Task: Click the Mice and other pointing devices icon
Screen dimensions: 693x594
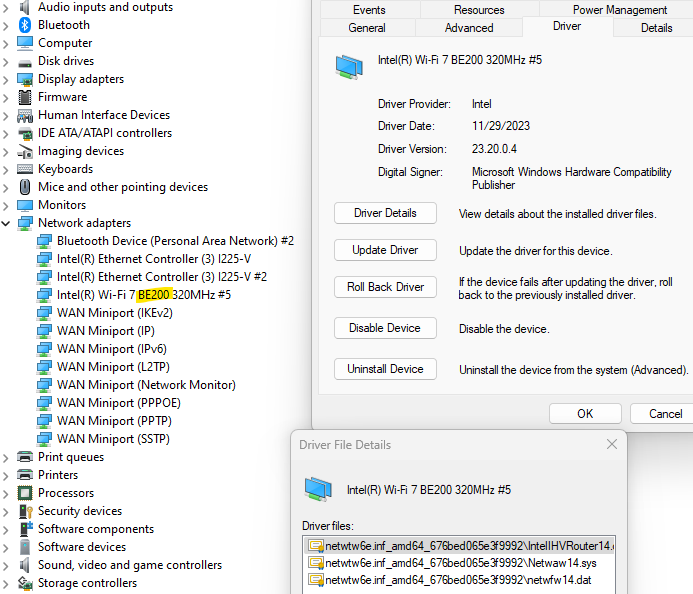Action: pyautogui.click(x=25, y=187)
